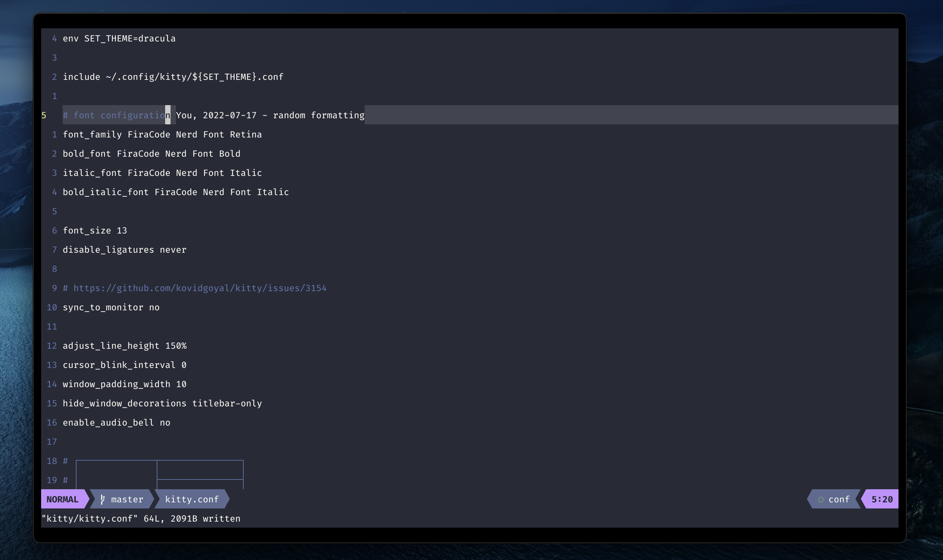This screenshot has width=943, height=560.
Task: Click on 'env SET_THEME=dracula' line
Action: point(119,38)
